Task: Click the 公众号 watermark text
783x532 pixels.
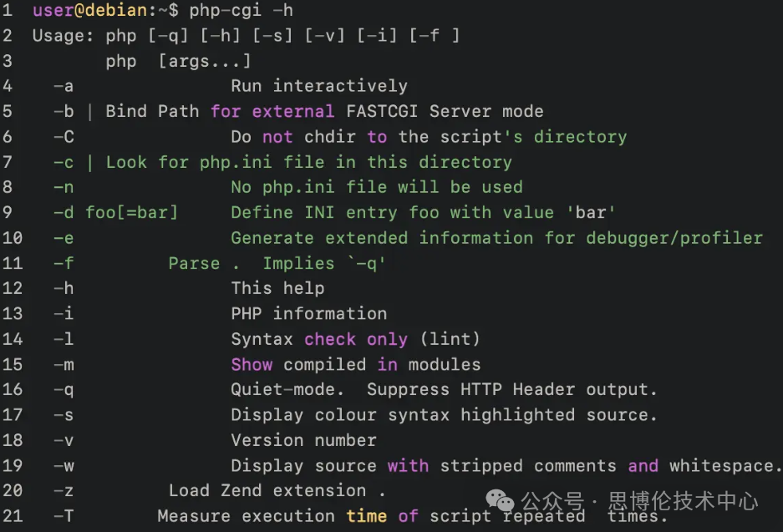Action: pos(552,502)
